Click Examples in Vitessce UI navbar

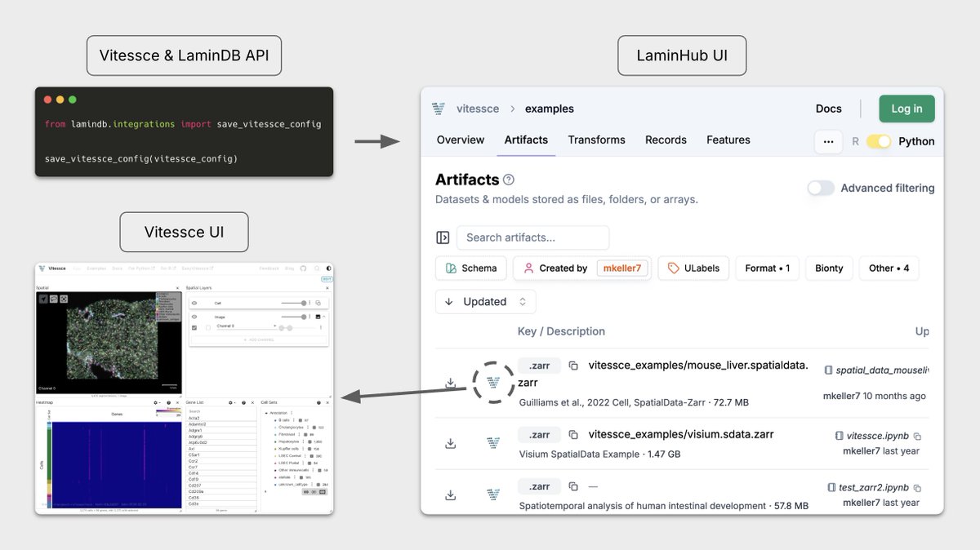coord(96,268)
